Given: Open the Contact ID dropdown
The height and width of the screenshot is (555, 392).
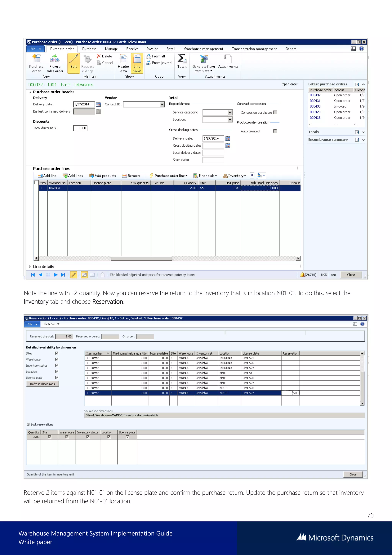Looking at the screenshot, I should pos(162,104).
